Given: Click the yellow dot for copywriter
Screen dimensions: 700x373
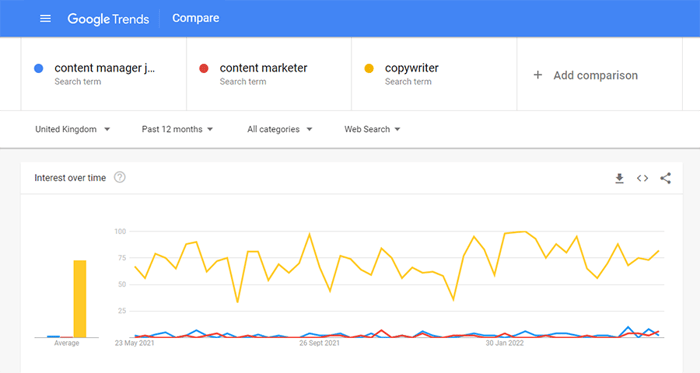Looking at the screenshot, I should click(369, 68).
